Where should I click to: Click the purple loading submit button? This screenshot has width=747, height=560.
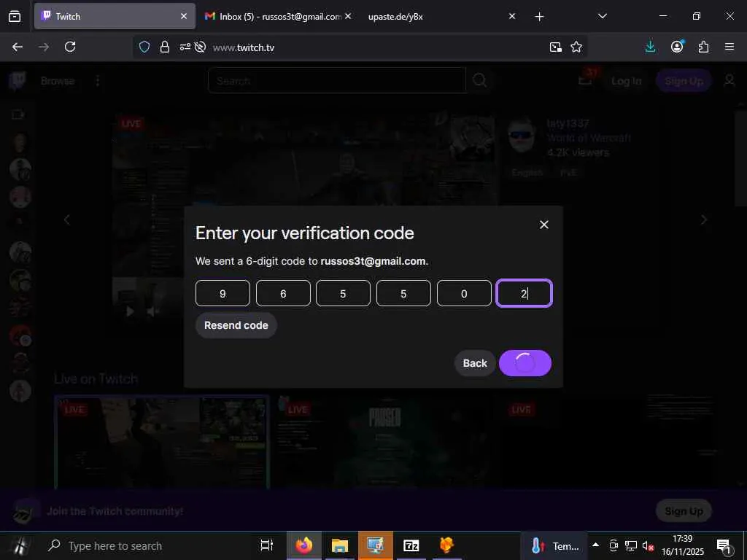tap(525, 363)
